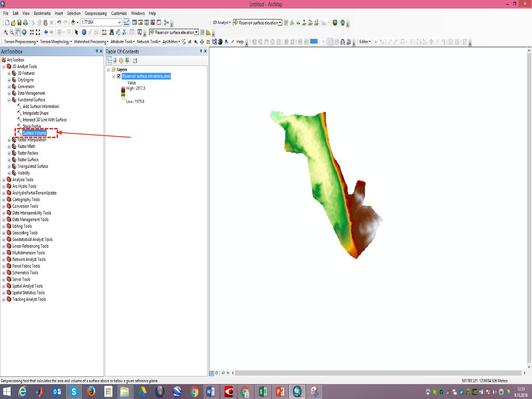Open the map scale dropdown 1:77.864
Viewport: 532px width, 399px height.
click(119, 22)
